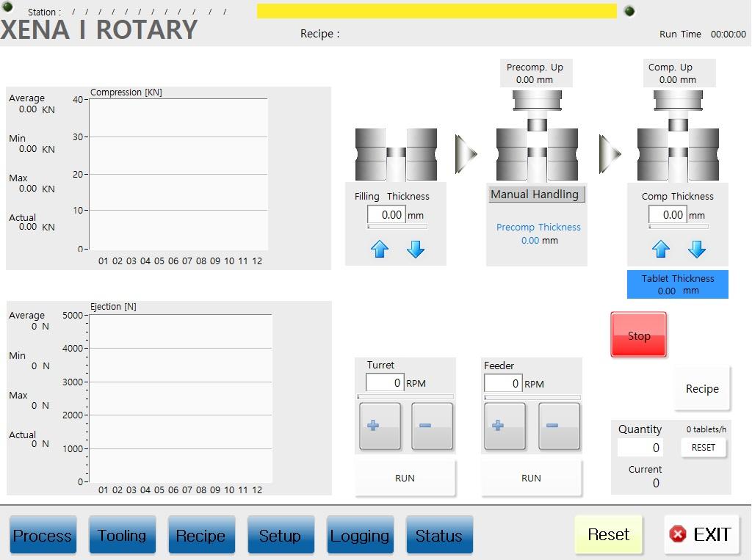The image size is (752, 560).
Task: Click the Feeder RPM input field
Action: [503, 383]
